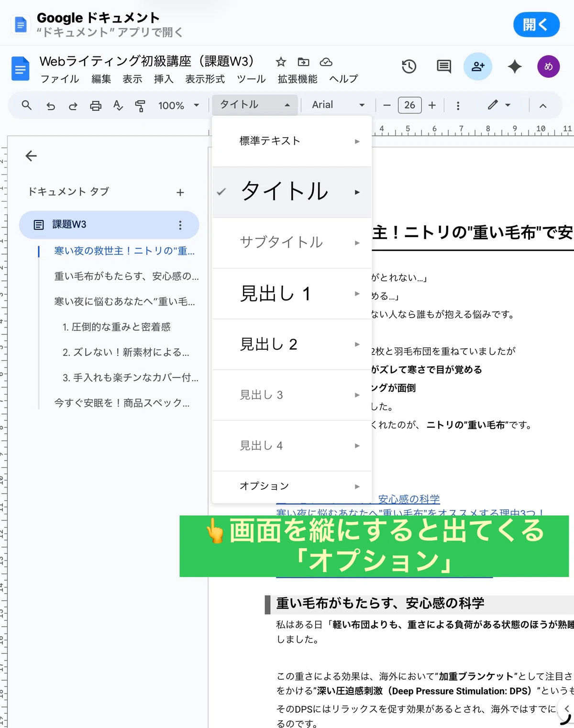Viewport: 574px width, 728px height.
Task: Print the document
Action: 96,106
